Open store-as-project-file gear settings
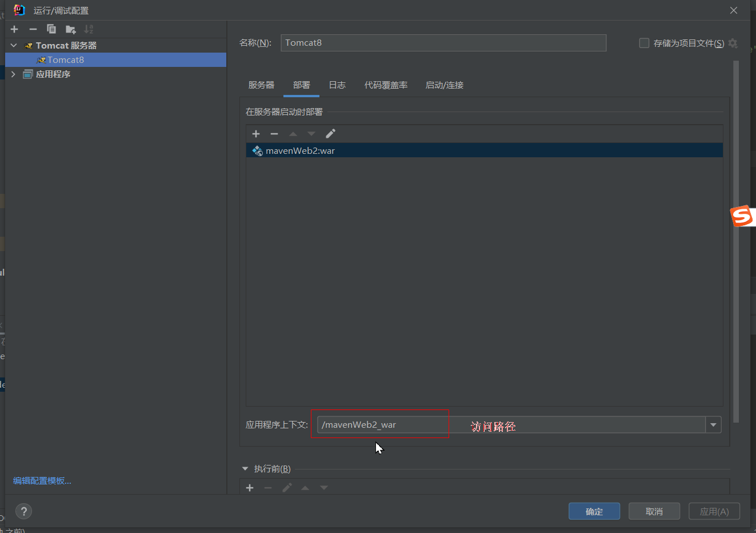 tap(733, 43)
